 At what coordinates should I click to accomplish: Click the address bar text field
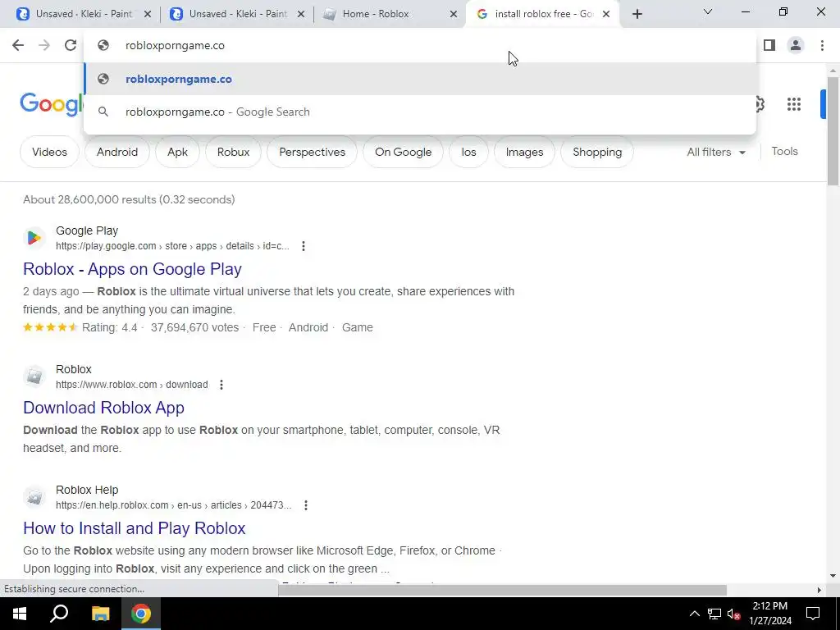coord(421,46)
